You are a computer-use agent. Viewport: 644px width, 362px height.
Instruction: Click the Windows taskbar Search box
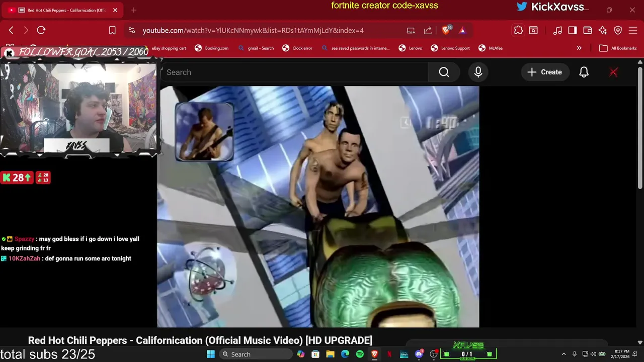tap(256, 354)
